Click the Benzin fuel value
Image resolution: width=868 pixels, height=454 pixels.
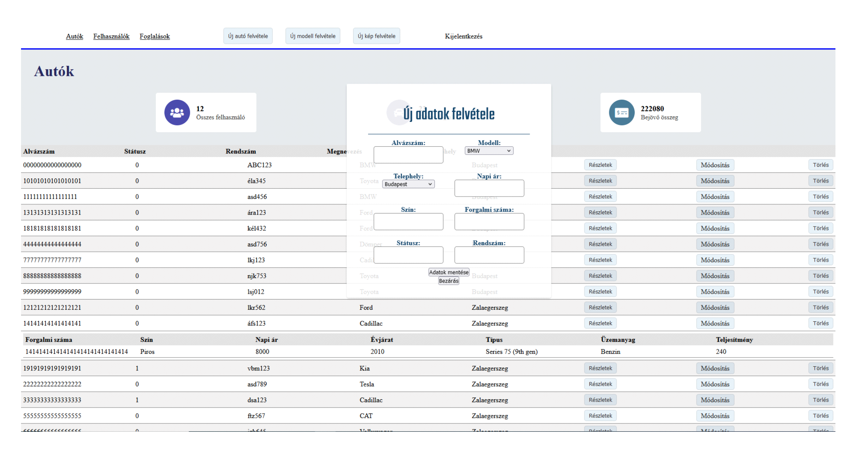(x=610, y=352)
